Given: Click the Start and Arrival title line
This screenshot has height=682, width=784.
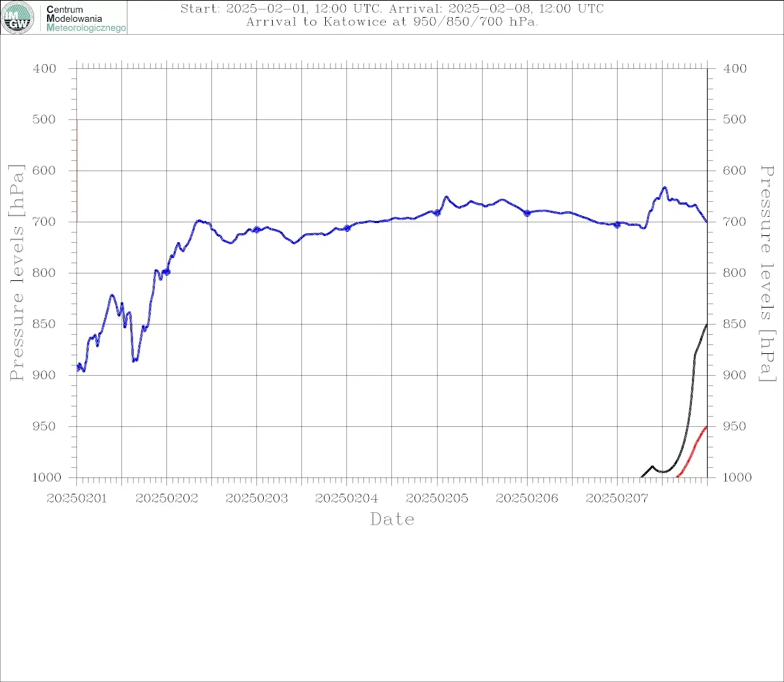Looking at the screenshot, I should tap(392, 8).
